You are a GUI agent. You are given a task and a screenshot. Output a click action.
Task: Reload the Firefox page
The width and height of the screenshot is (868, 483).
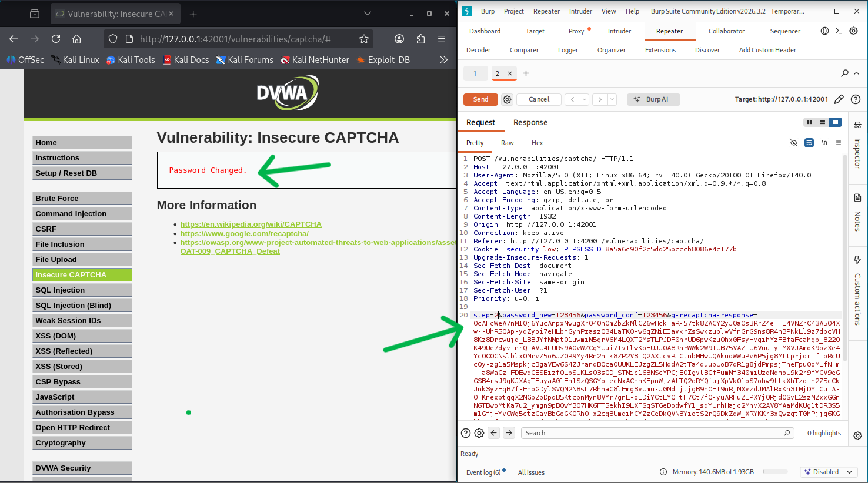56,39
